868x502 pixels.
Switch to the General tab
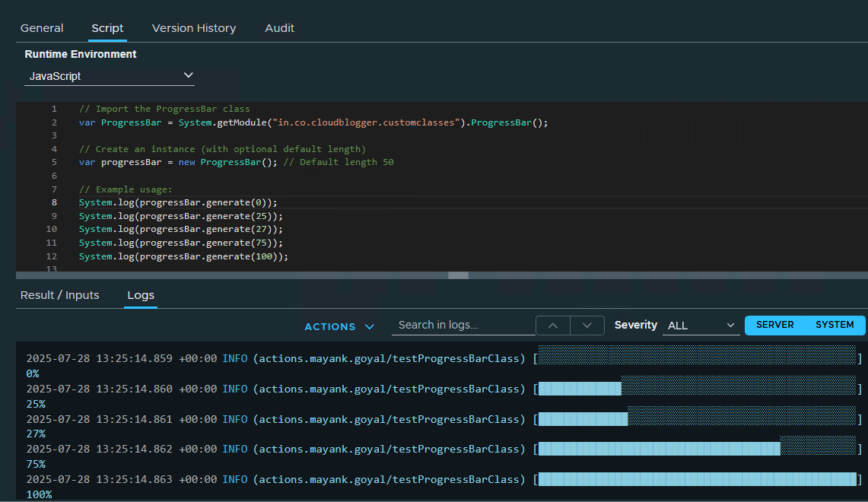pyautogui.click(x=42, y=27)
